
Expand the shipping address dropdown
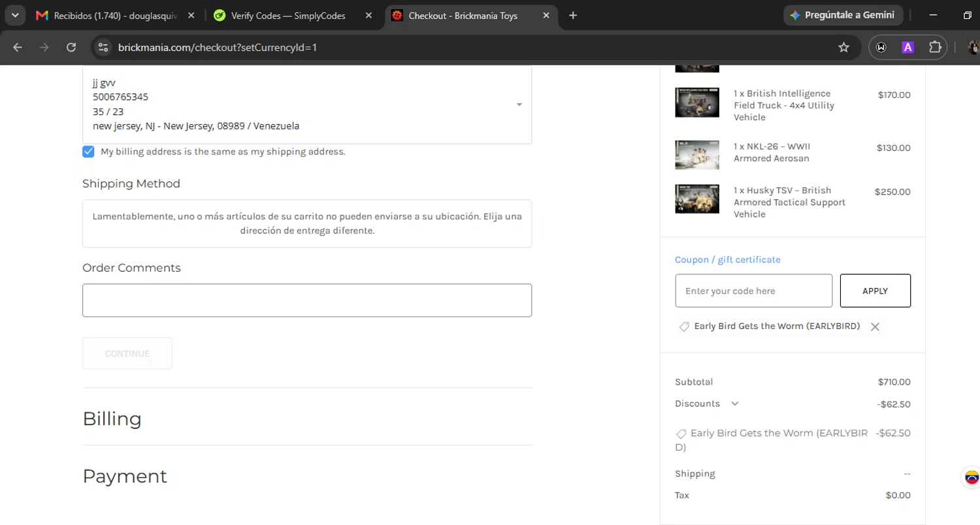tap(519, 104)
